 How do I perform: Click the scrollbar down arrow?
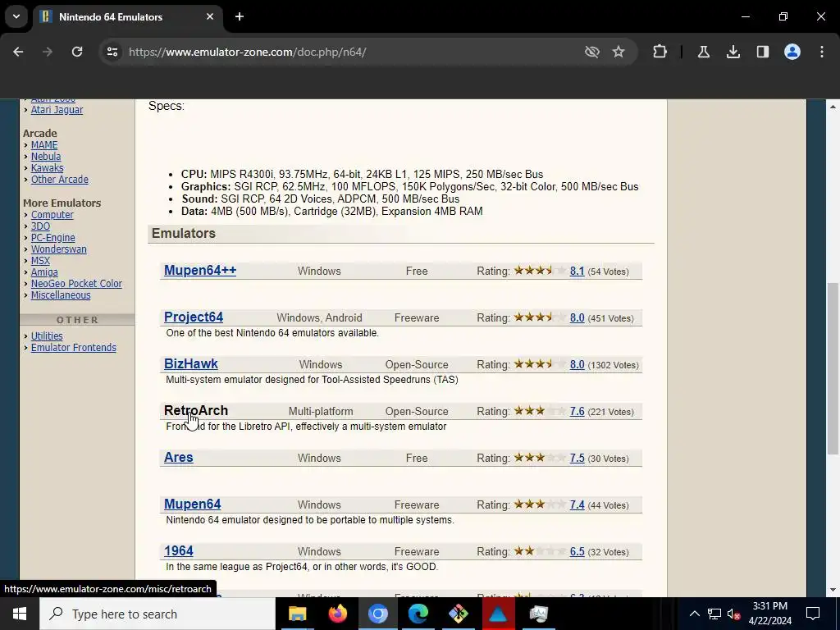click(x=833, y=590)
